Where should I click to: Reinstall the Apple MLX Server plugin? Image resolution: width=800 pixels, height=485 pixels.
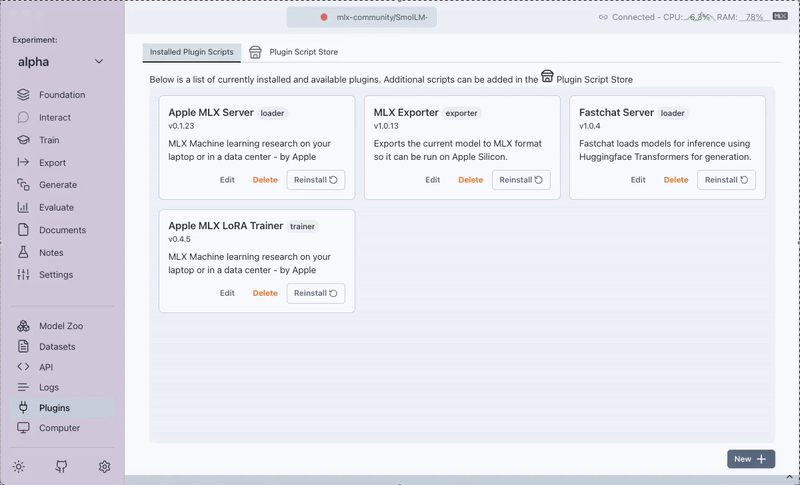316,180
